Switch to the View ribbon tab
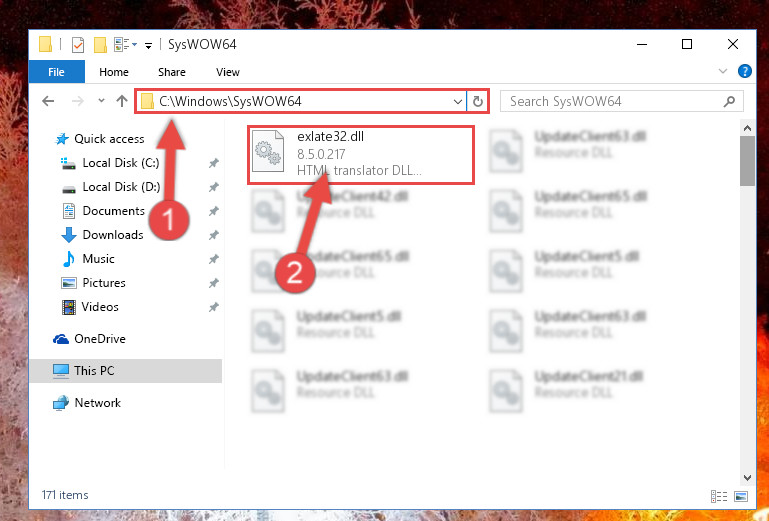This screenshot has width=769, height=521. tap(228, 72)
